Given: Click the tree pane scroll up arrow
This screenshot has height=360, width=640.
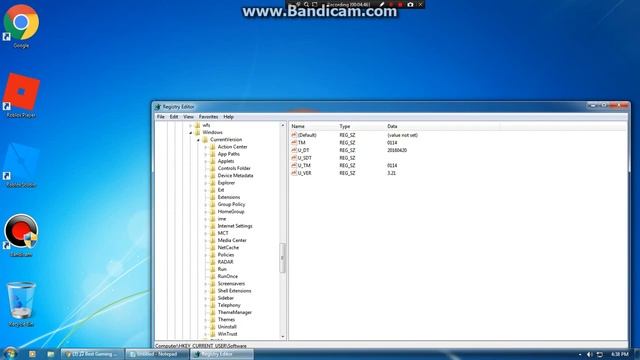Looking at the screenshot, I should tap(283, 125).
